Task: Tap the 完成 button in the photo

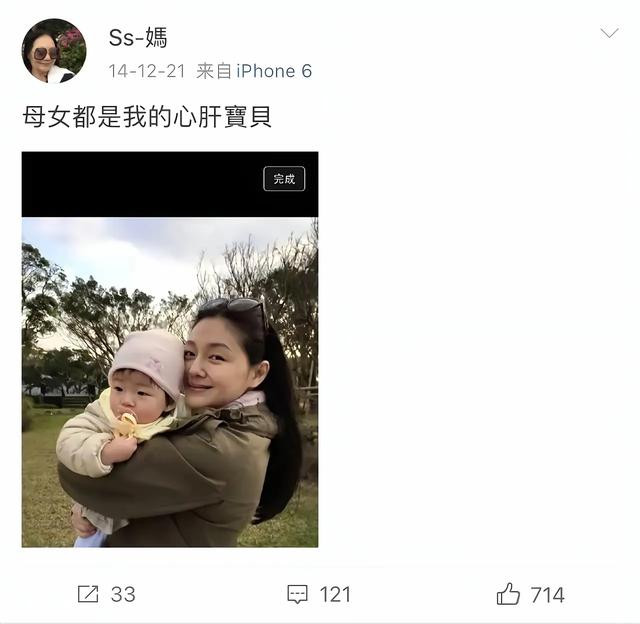Action: [x=284, y=178]
